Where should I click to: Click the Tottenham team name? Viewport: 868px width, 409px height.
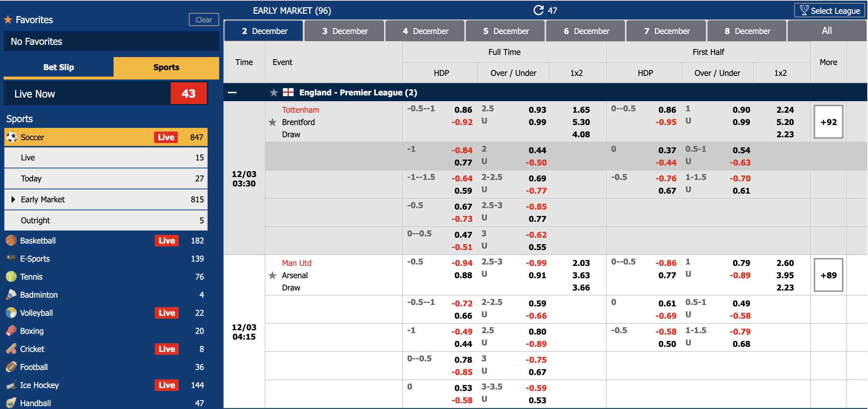(x=301, y=110)
